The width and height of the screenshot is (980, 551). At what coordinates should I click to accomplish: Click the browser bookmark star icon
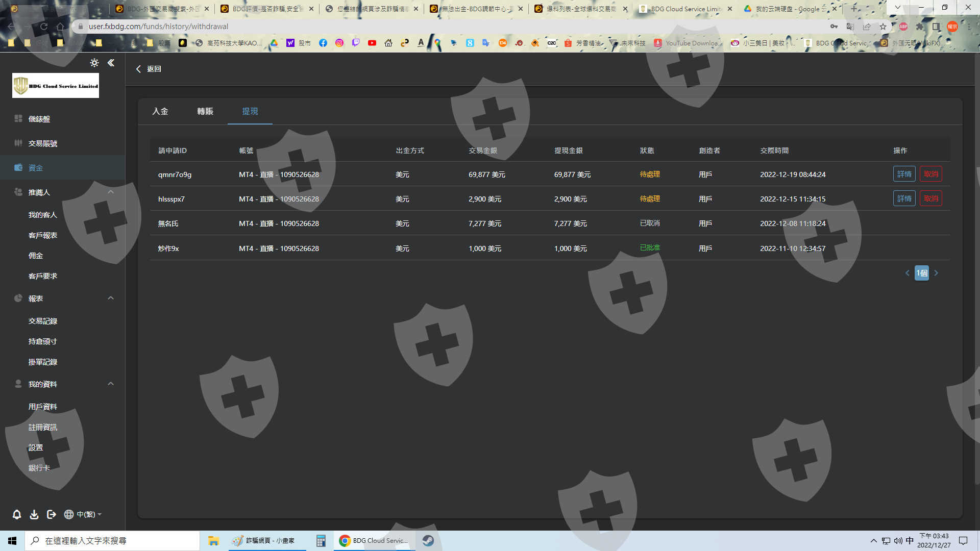pyautogui.click(x=883, y=27)
